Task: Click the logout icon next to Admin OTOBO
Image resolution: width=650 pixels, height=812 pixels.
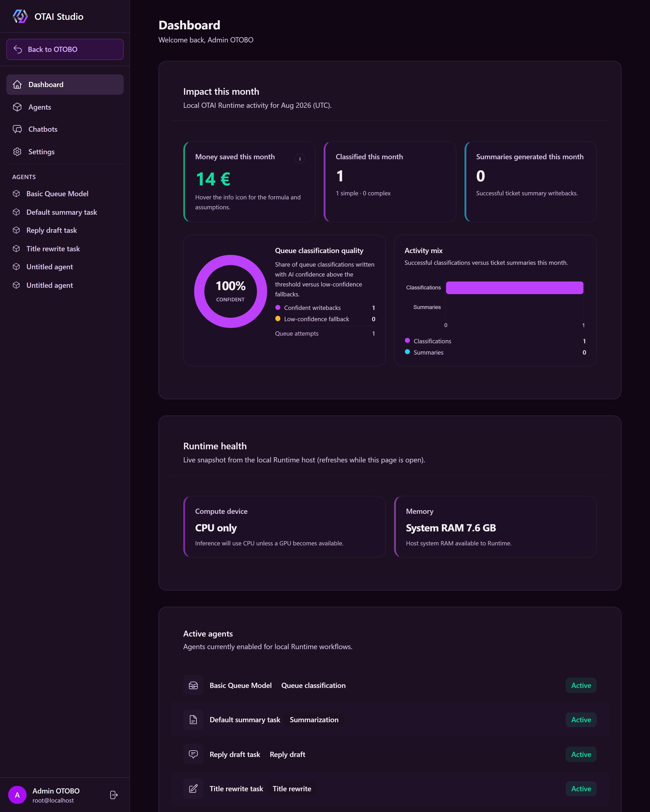Action: [x=114, y=795]
